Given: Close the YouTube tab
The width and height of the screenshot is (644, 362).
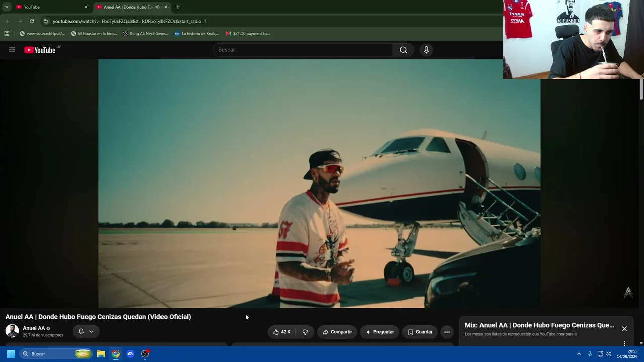Looking at the screenshot, I should click(x=86, y=7).
